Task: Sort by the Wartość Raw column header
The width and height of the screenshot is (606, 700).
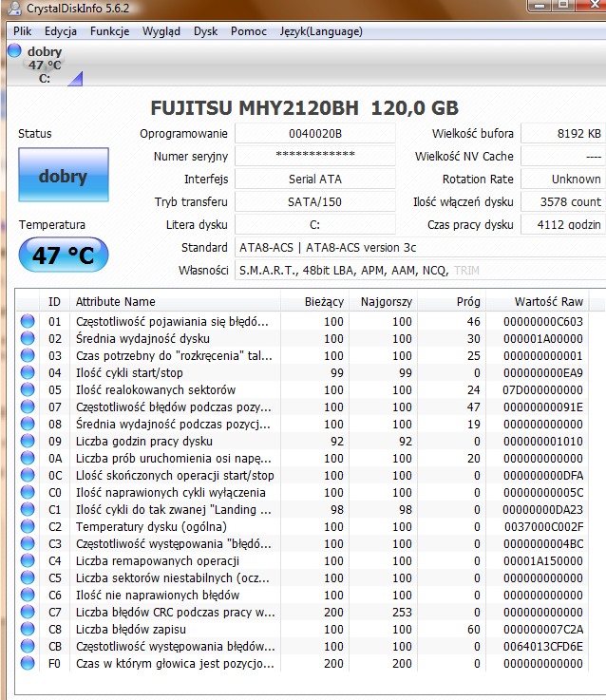Action: coord(538,302)
